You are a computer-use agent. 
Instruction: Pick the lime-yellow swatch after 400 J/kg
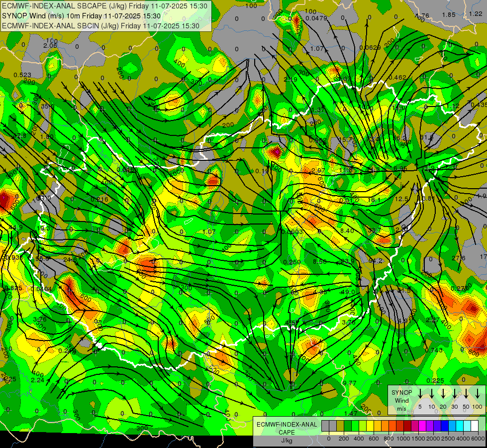363,426
